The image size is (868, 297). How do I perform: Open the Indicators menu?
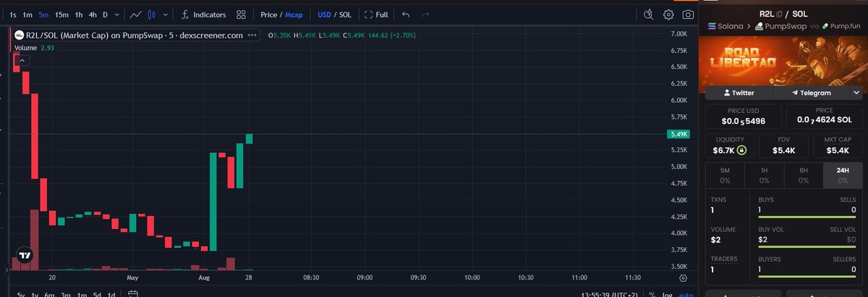point(203,14)
